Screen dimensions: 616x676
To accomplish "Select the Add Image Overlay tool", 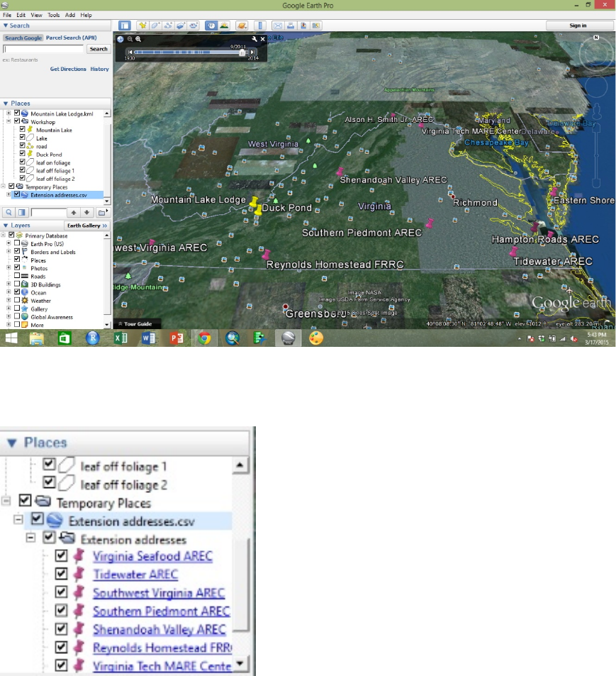I will (181, 26).
